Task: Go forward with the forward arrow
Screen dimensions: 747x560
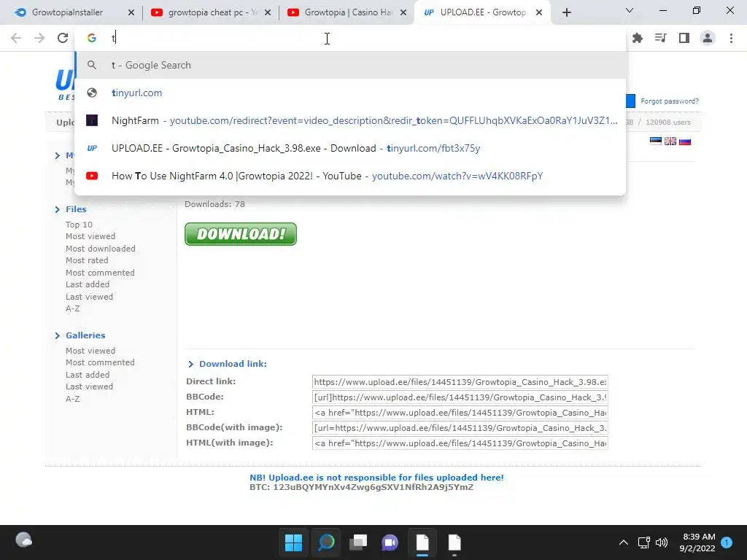Action: click(39, 38)
